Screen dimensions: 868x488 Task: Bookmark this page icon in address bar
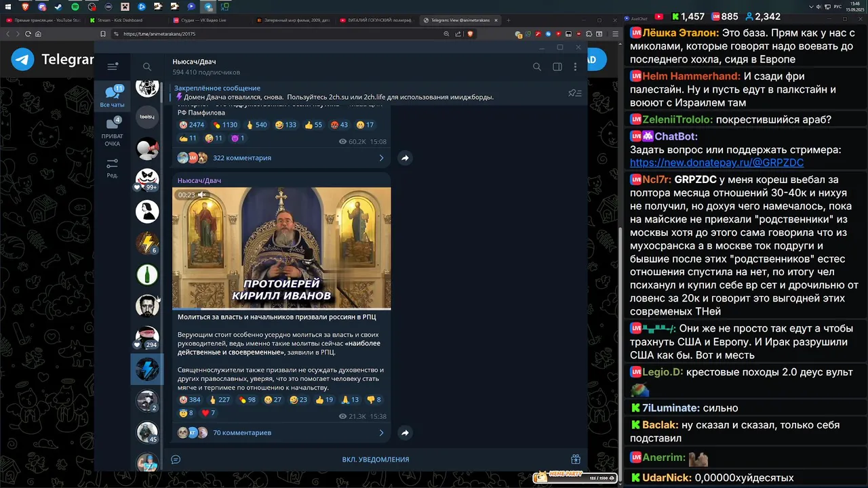pos(103,33)
